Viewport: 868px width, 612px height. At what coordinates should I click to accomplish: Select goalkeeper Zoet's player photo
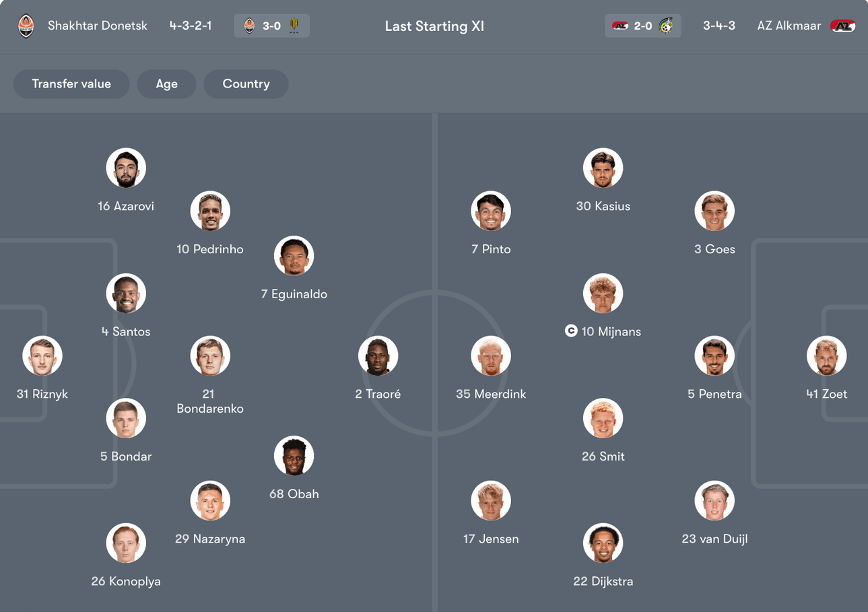[827, 355]
